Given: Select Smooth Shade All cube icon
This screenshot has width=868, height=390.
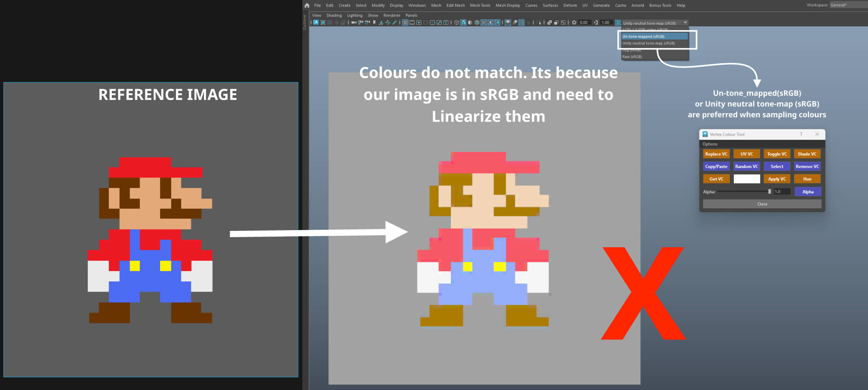Looking at the screenshot, I should coord(464,23).
